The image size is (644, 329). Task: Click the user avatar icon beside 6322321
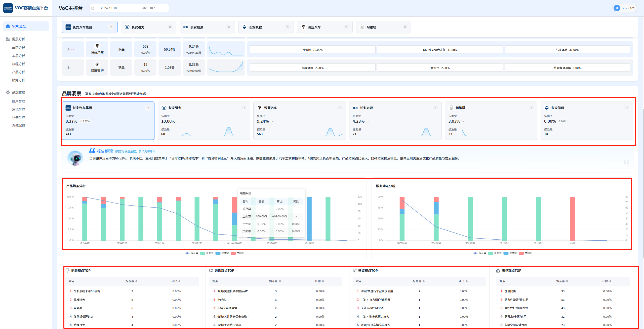617,8
